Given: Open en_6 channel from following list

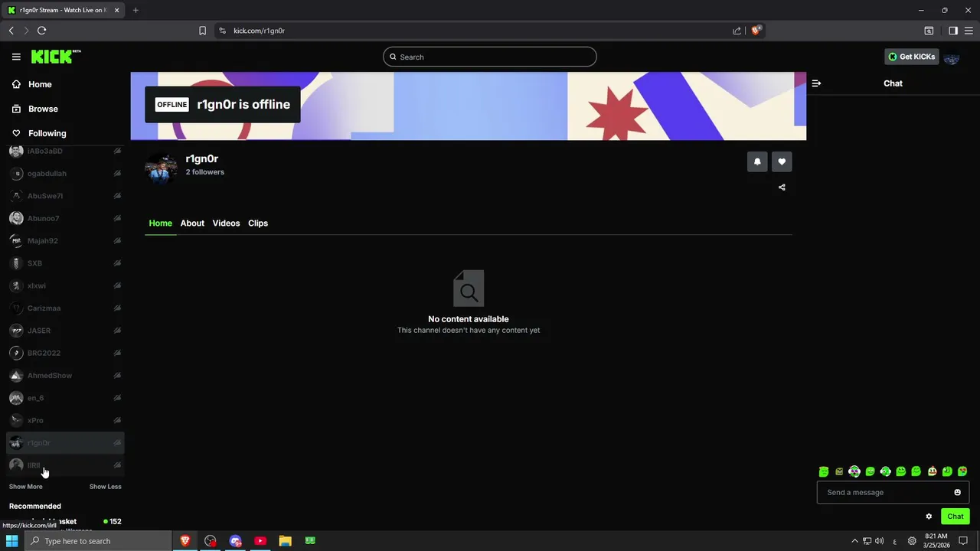Looking at the screenshot, I should tap(65, 398).
